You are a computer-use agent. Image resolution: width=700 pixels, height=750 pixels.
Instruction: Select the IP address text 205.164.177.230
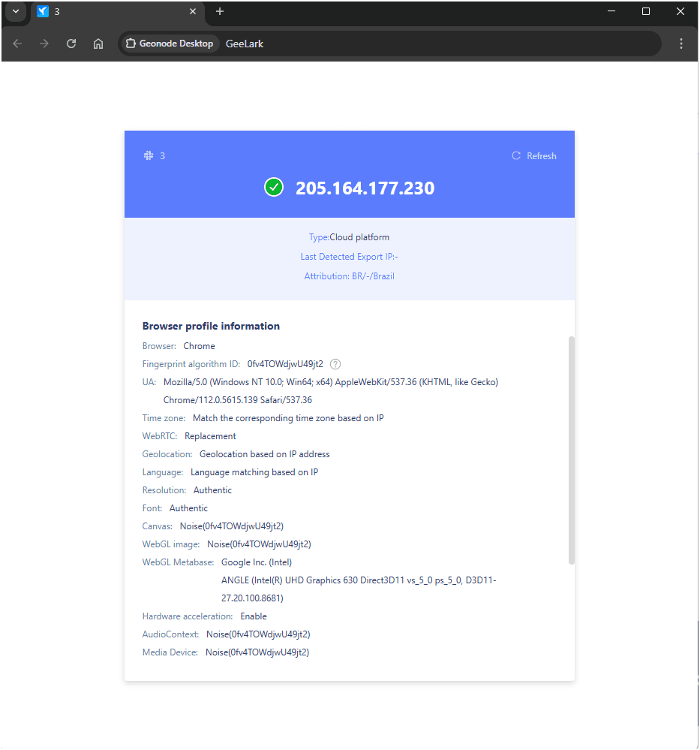tap(365, 188)
